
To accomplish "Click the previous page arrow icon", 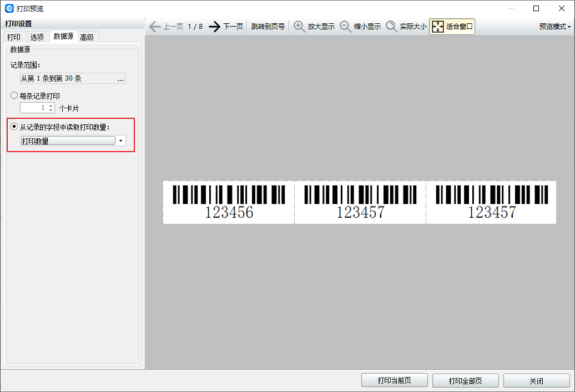I will [x=155, y=27].
